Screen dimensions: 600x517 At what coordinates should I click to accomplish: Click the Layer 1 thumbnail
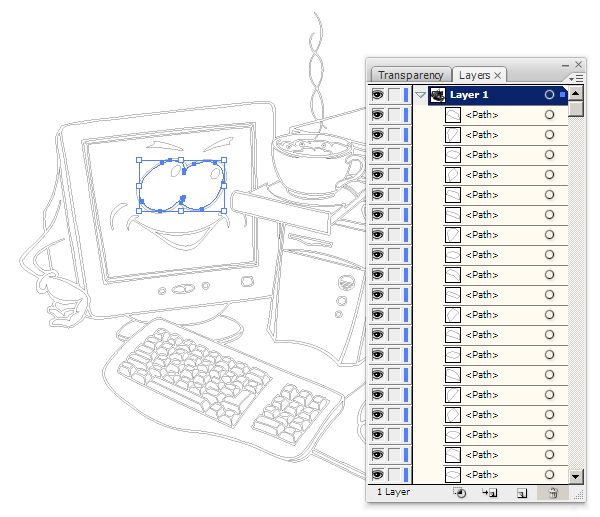438,95
